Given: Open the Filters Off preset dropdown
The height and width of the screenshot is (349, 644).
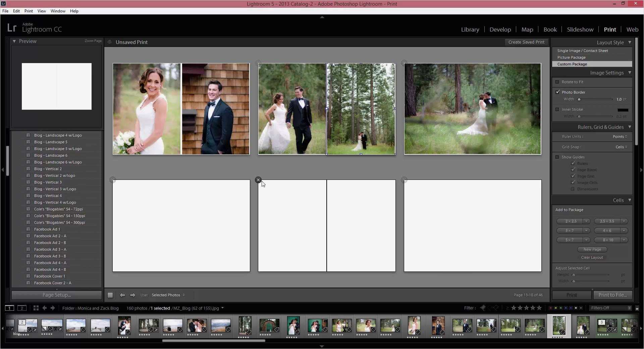Looking at the screenshot, I should pyautogui.click(x=610, y=308).
